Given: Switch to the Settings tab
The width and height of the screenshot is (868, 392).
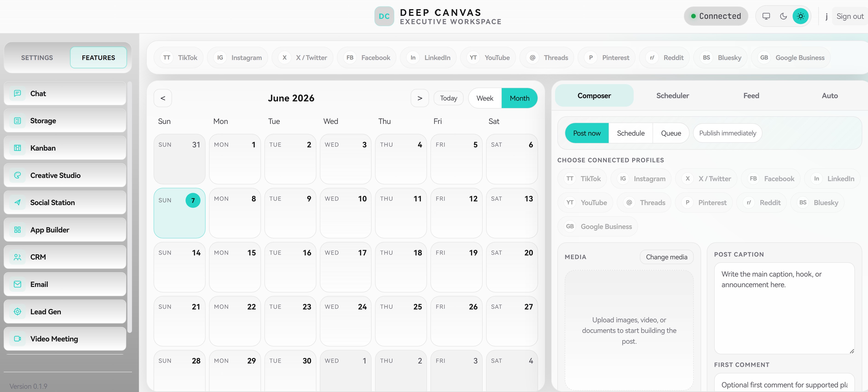Looking at the screenshot, I should click(x=37, y=58).
